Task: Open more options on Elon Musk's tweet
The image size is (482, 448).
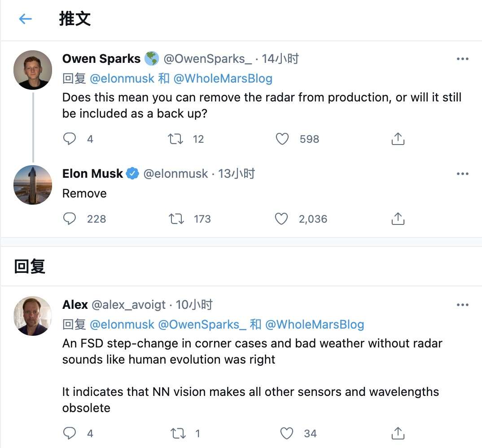Action: (462, 174)
